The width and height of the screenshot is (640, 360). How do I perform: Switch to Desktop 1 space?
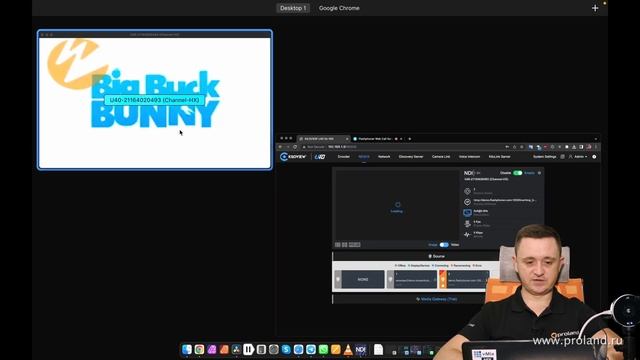point(293,8)
